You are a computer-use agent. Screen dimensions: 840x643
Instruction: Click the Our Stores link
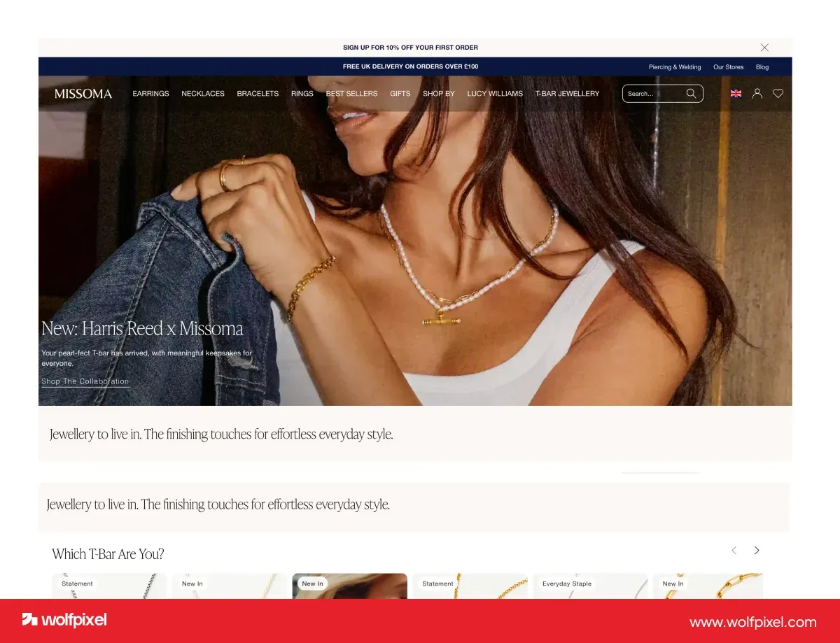(728, 67)
